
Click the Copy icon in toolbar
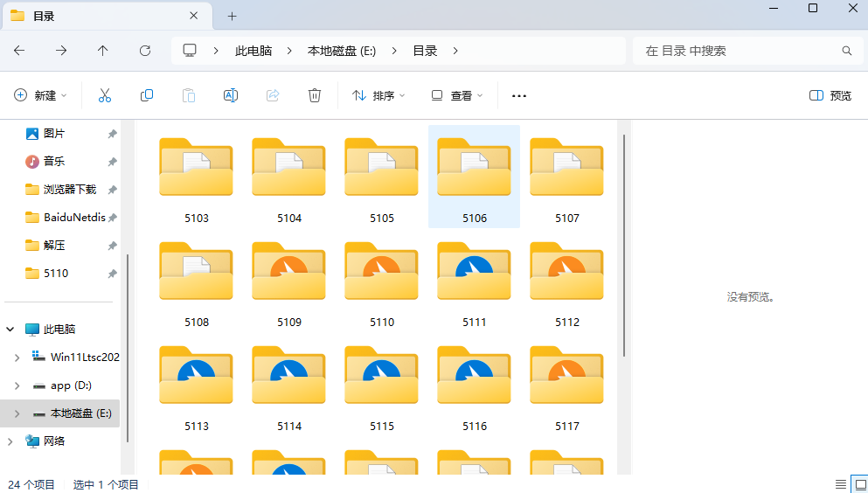(x=147, y=96)
